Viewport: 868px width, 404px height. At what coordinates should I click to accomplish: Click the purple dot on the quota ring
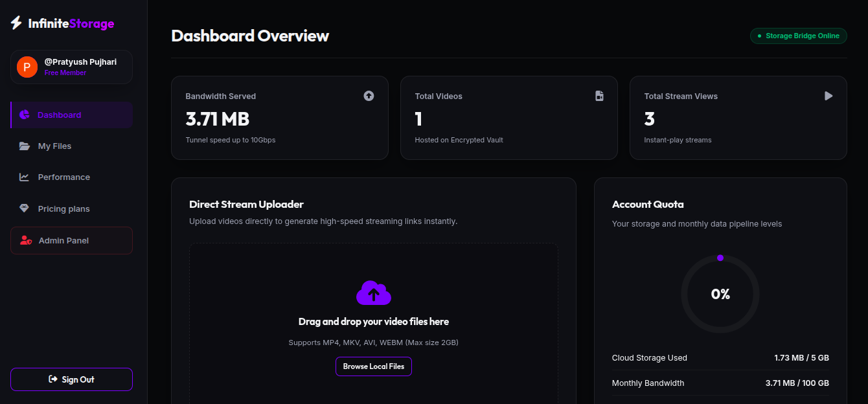click(720, 258)
